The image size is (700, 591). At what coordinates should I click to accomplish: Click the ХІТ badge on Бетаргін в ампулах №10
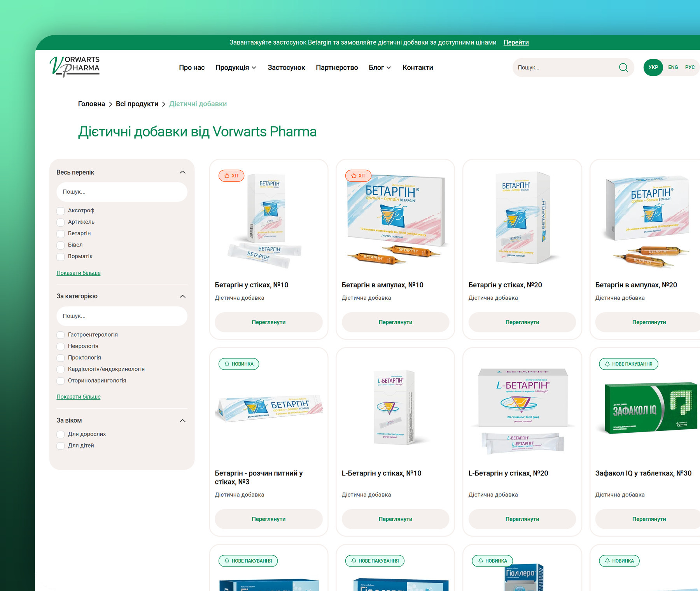358,176
